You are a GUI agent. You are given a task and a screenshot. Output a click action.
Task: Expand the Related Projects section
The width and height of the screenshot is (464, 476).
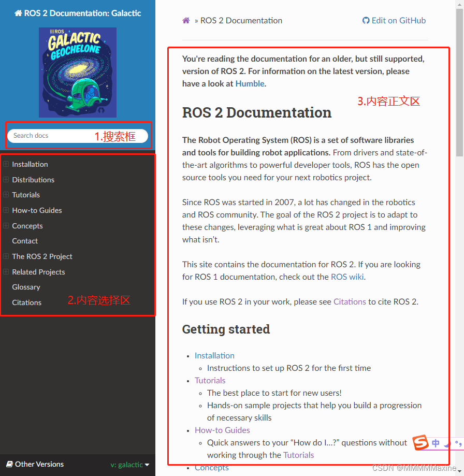pyautogui.click(x=6, y=272)
